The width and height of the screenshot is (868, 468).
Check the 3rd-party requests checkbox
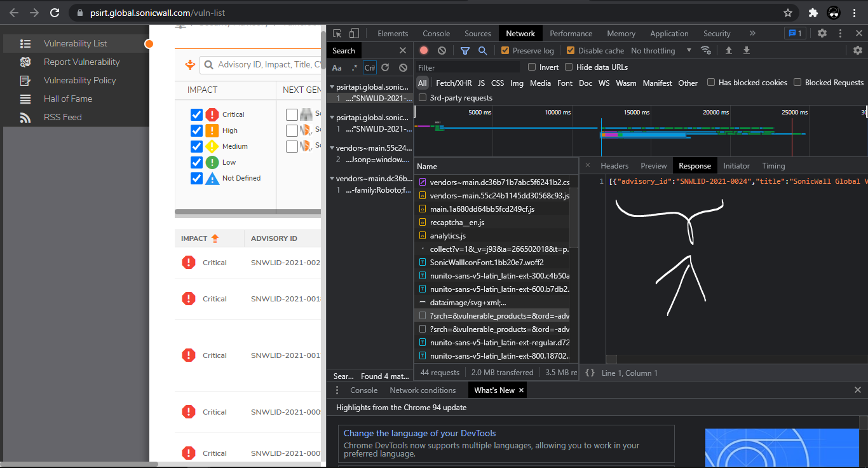click(423, 97)
